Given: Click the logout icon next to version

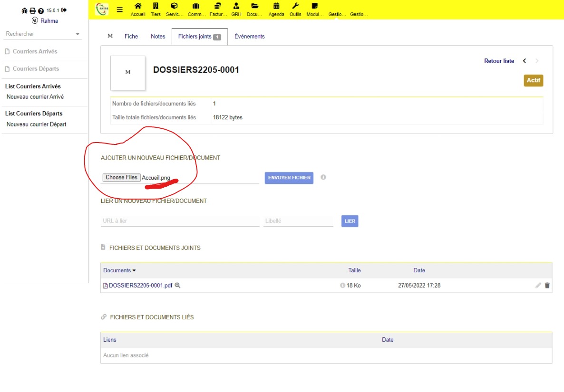Looking at the screenshot, I should click(64, 10).
